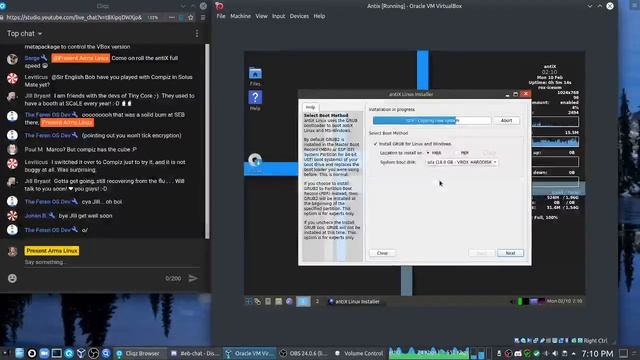Click Next button in installer
This screenshot has height=360, width=640.
tap(510, 253)
